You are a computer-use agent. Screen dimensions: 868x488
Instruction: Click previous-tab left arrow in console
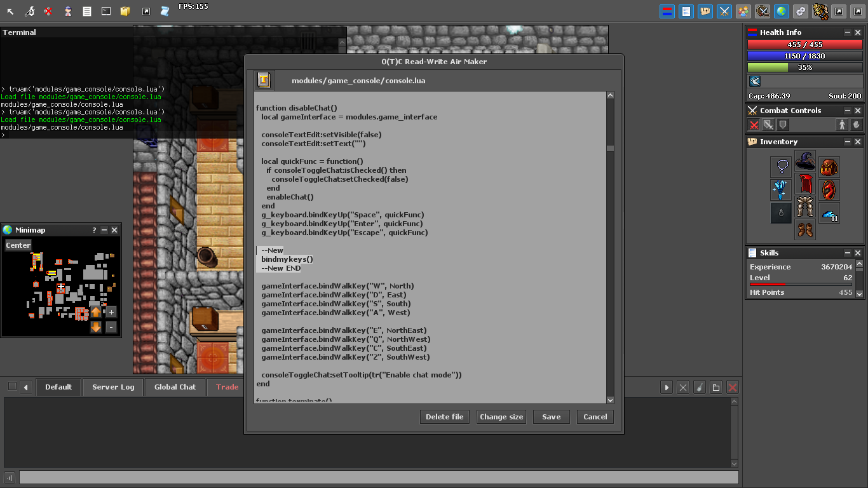26,387
